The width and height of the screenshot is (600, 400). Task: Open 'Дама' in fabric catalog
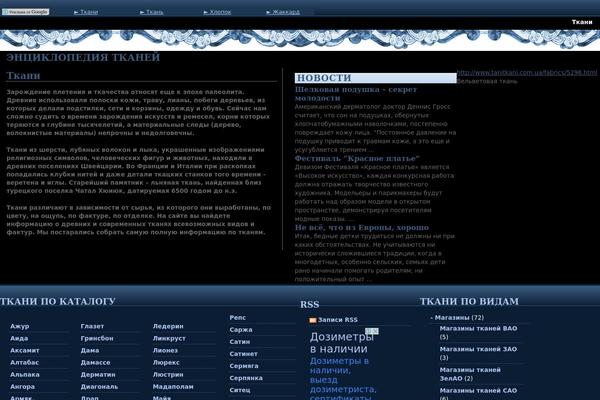coord(90,350)
